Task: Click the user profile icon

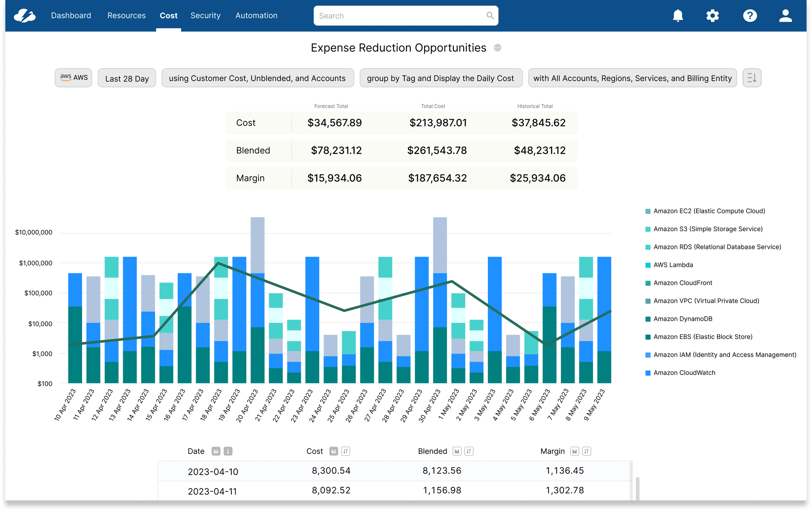Action: 785,16
